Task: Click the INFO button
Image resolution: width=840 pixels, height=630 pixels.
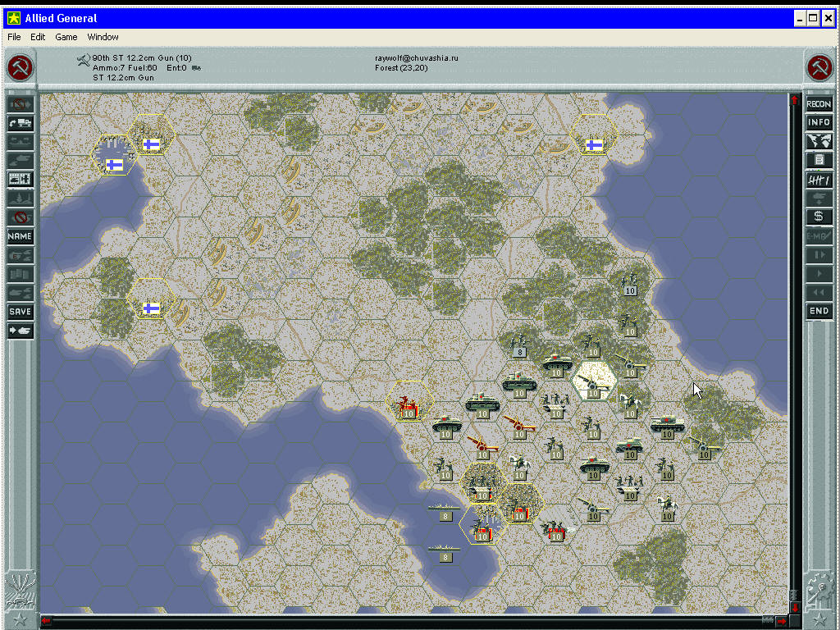Action: [x=819, y=122]
